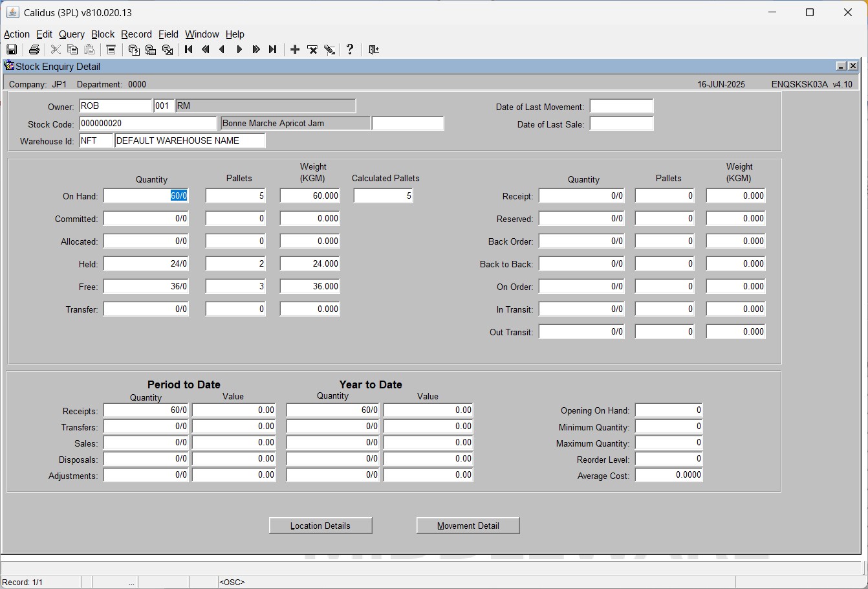Viewport: 868px width, 589px height.
Task: Insert a new record with plus icon
Action: click(x=295, y=50)
